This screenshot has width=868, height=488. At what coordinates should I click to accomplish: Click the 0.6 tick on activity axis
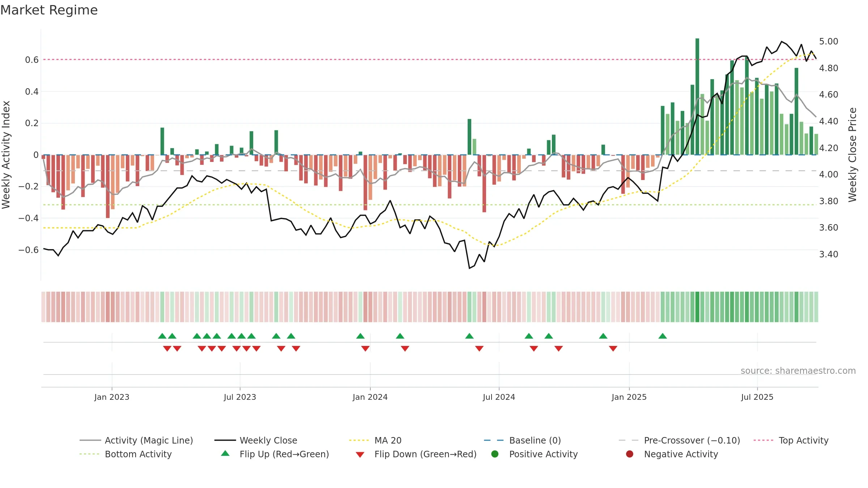point(32,60)
